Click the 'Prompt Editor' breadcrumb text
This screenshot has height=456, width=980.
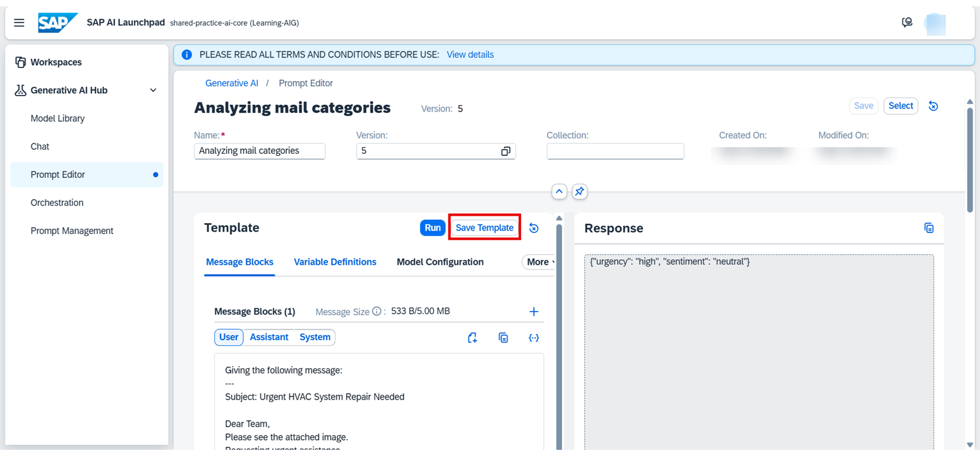306,83
